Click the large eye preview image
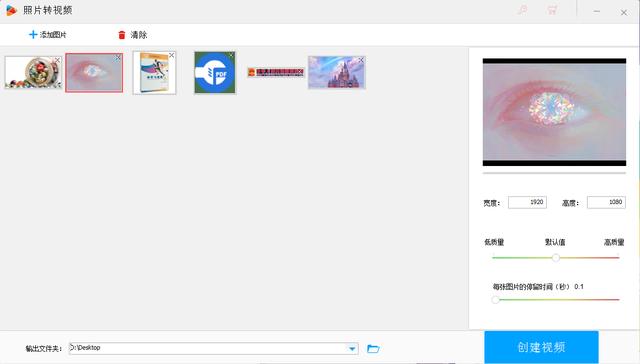This screenshot has height=364, width=640. coord(554,112)
